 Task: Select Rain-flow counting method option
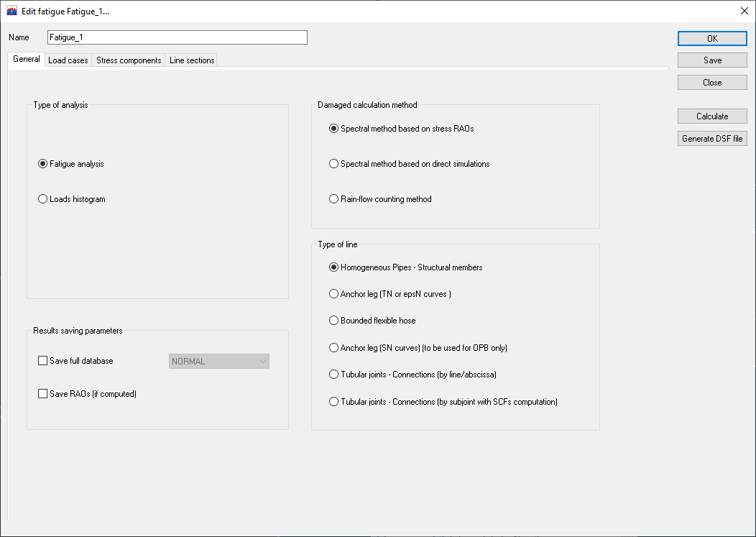point(333,199)
